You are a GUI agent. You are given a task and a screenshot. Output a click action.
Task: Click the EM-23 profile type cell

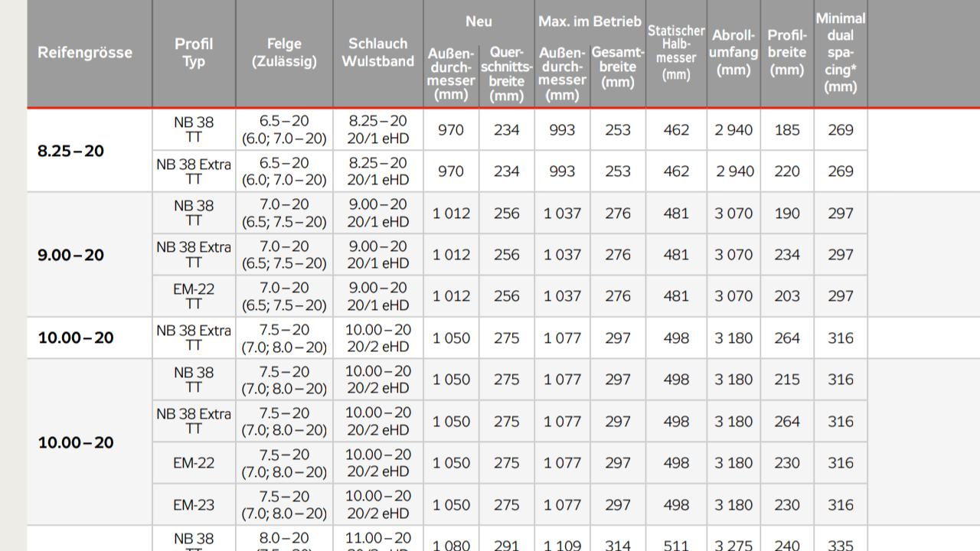pyautogui.click(x=194, y=505)
